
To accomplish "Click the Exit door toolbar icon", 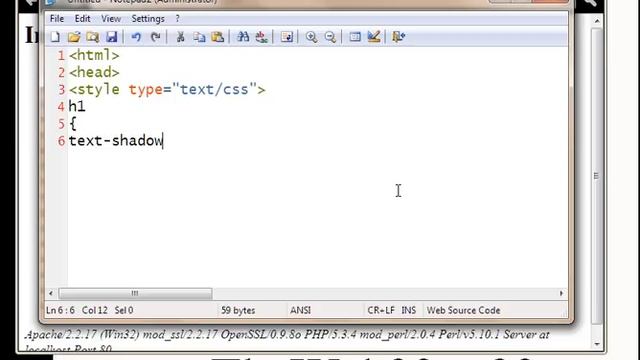I will pos(398,37).
